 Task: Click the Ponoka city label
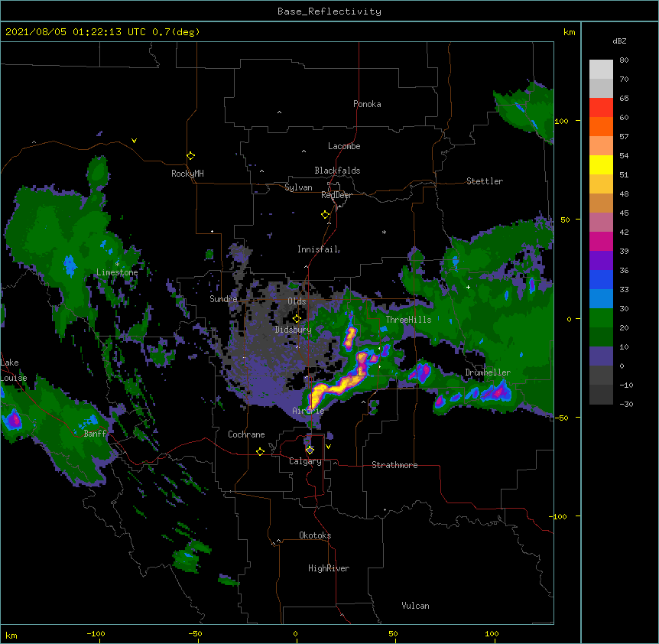pyautogui.click(x=367, y=104)
